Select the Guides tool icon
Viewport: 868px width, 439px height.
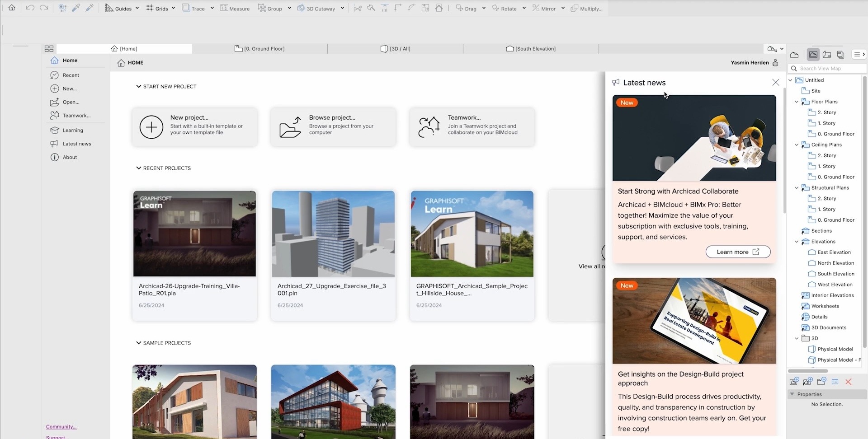[109, 8]
